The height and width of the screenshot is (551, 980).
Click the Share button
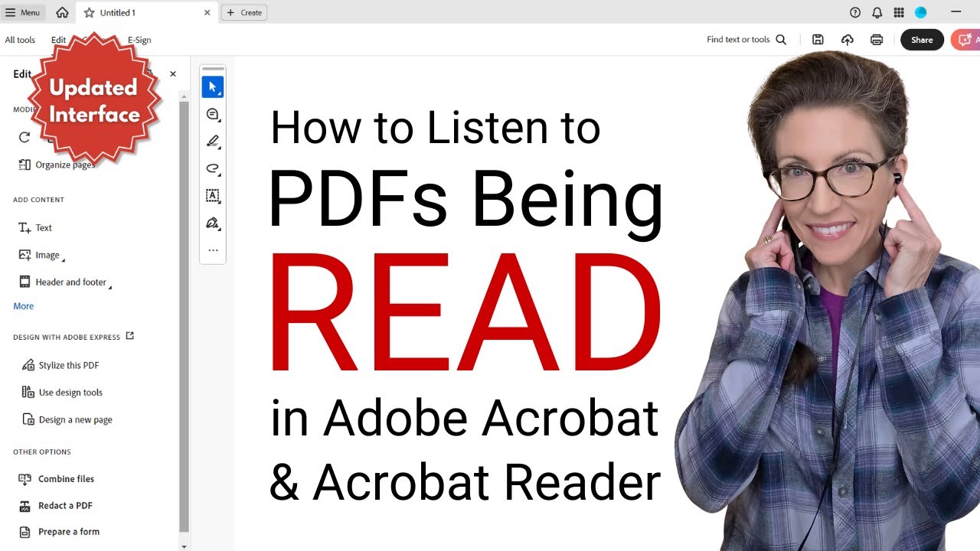(922, 40)
